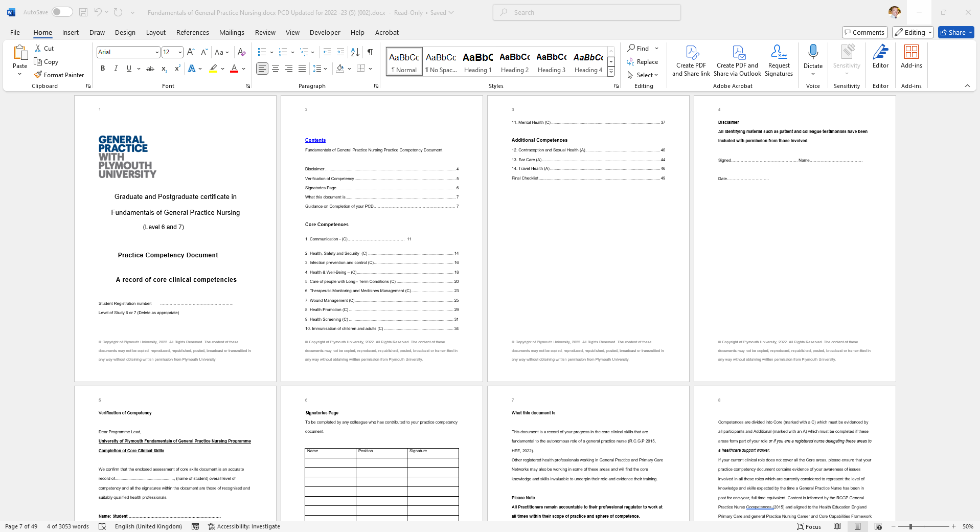Apply superscript formatting
This screenshot has height=532, width=980.
point(177,69)
